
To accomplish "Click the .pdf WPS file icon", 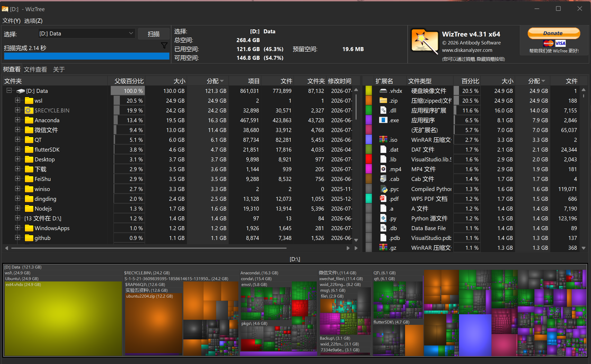I will pos(383,199).
